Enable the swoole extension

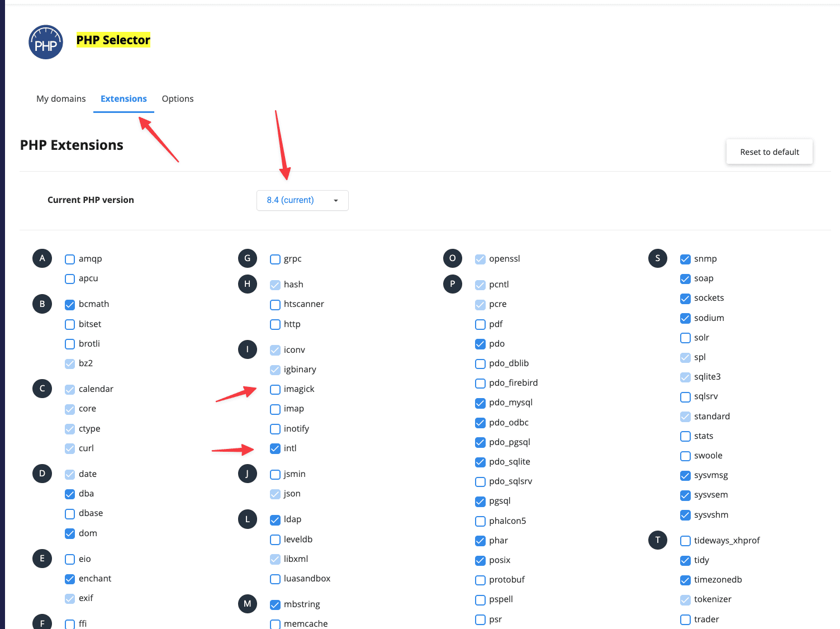click(x=685, y=456)
